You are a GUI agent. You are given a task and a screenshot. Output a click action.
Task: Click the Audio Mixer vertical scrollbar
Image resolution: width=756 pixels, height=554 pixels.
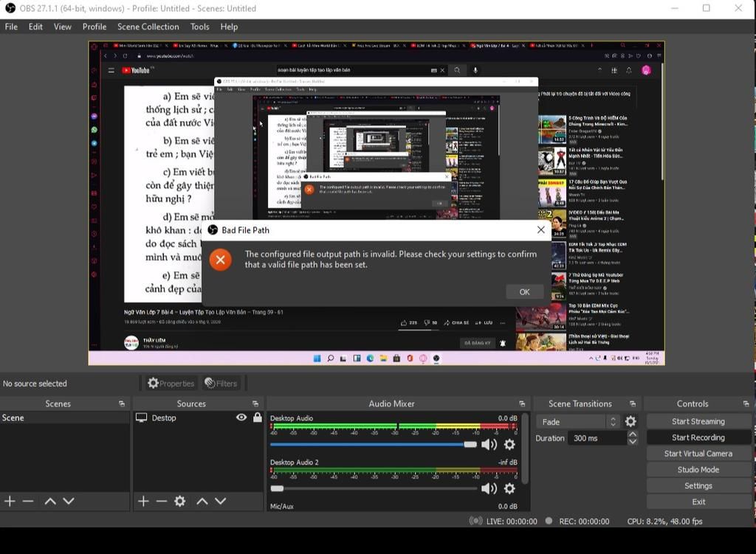tap(525, 448)
